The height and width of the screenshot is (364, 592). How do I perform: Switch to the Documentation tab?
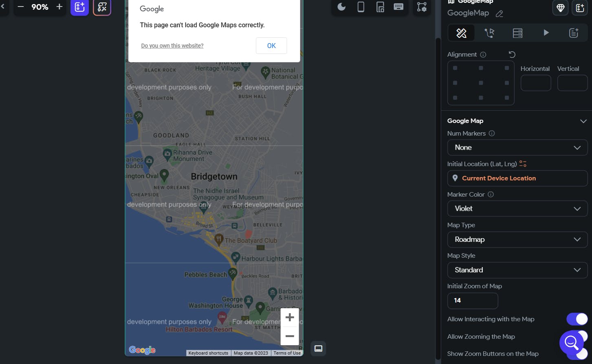pos(574,33)
